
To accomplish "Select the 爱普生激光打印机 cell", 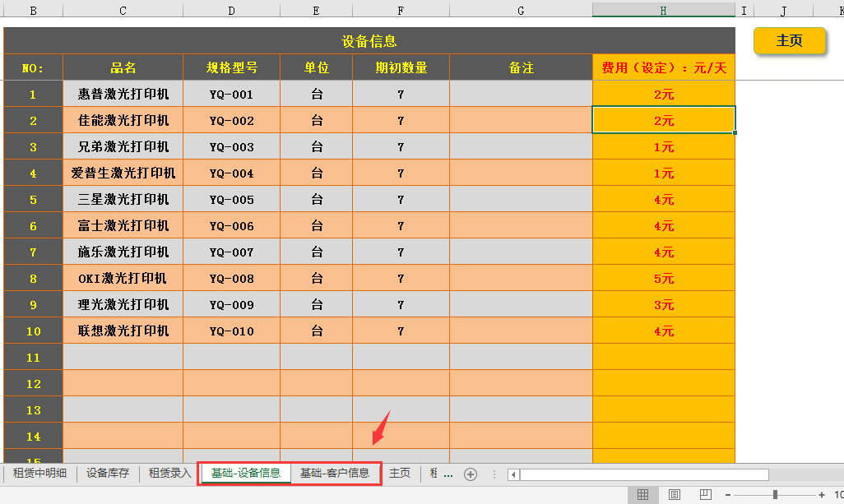I will (x=123, y=173).
